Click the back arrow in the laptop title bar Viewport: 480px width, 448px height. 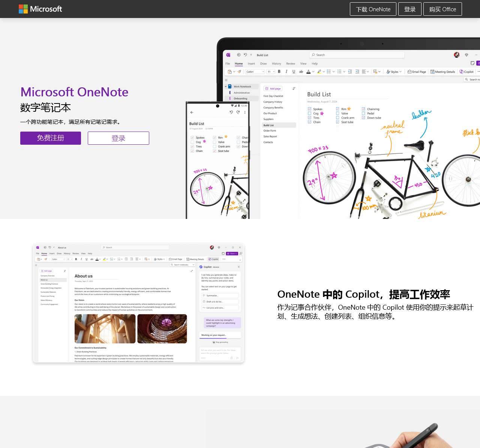239,55
